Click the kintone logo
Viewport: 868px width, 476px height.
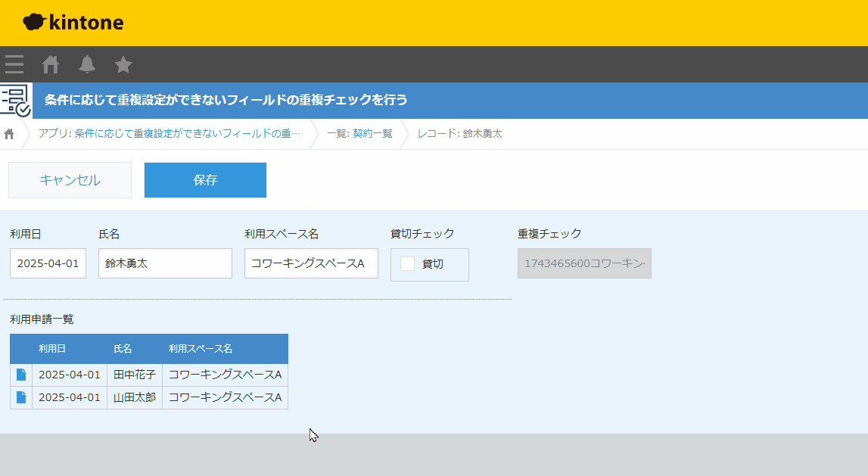(73, 23)
